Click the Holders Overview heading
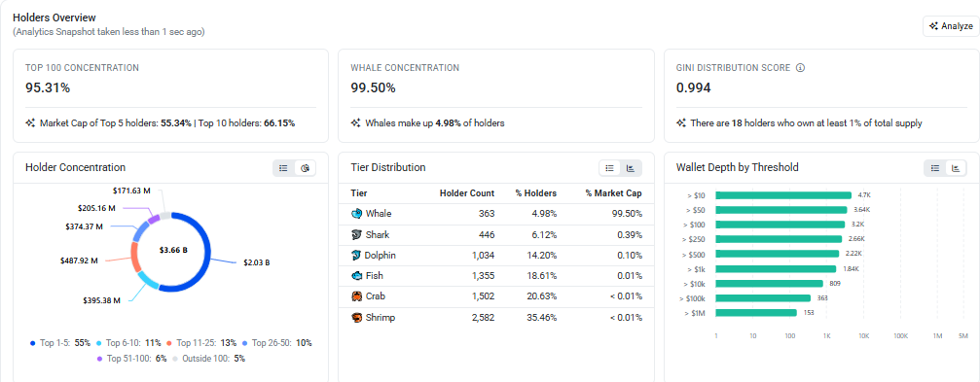 pos(54,17)
